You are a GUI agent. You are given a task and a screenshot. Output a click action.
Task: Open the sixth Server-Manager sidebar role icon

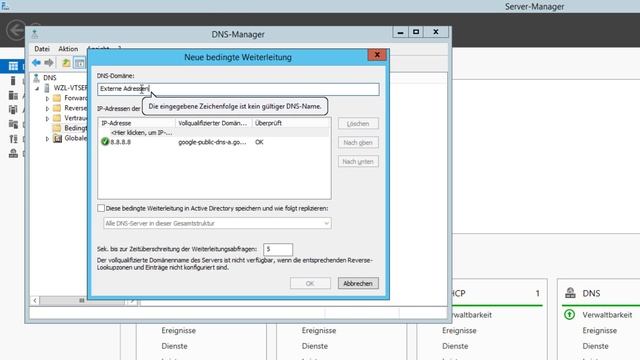pyautogui.click(x=13, y=139)
